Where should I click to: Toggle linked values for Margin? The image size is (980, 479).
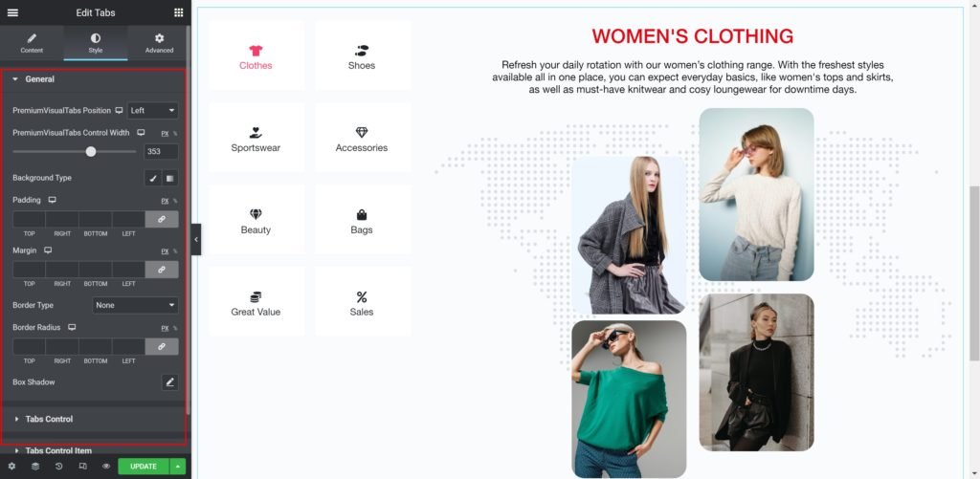(162, 270)
